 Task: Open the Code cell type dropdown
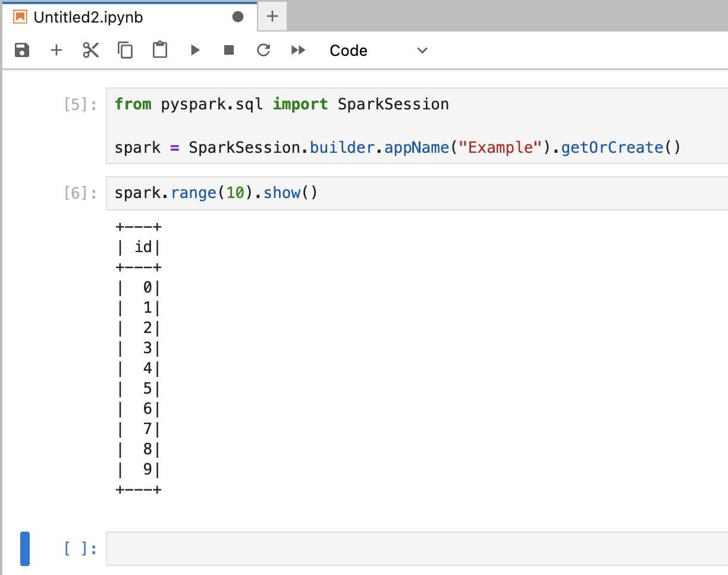[x=378, y=51]
